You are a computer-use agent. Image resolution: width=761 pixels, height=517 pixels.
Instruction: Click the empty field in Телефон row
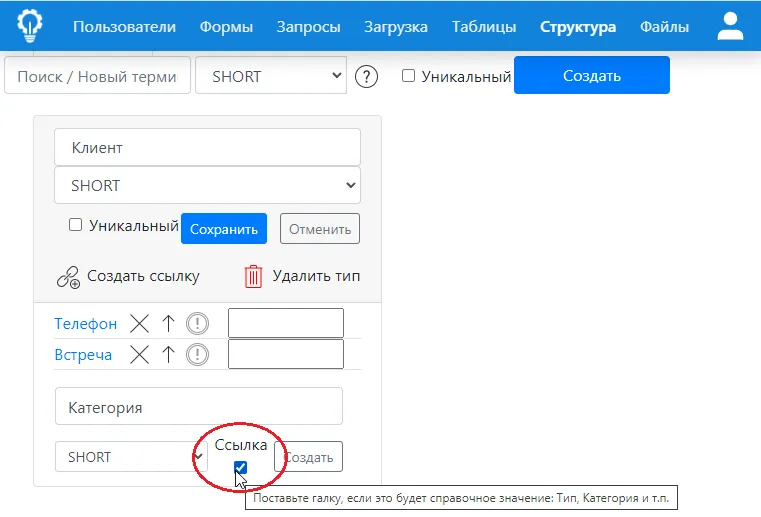point(286,323)
